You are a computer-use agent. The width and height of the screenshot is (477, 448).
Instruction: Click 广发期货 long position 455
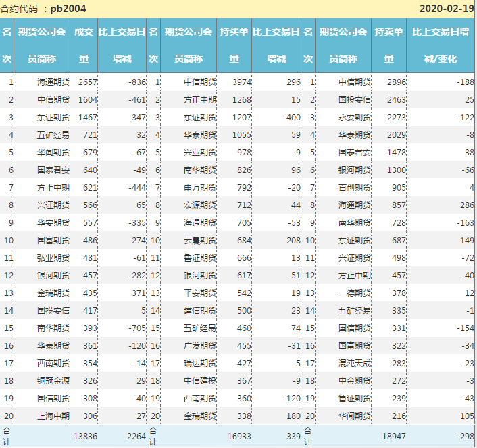(x=245, y=346)
